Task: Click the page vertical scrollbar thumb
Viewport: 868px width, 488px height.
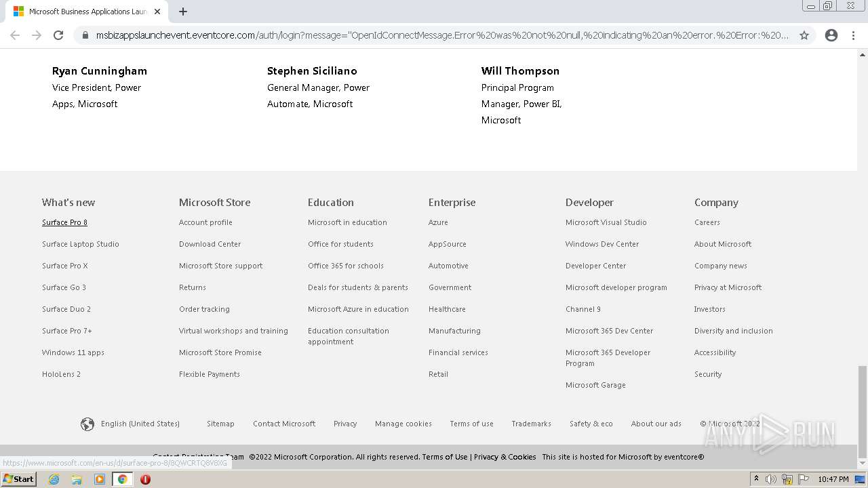Action: coord(863,411)
